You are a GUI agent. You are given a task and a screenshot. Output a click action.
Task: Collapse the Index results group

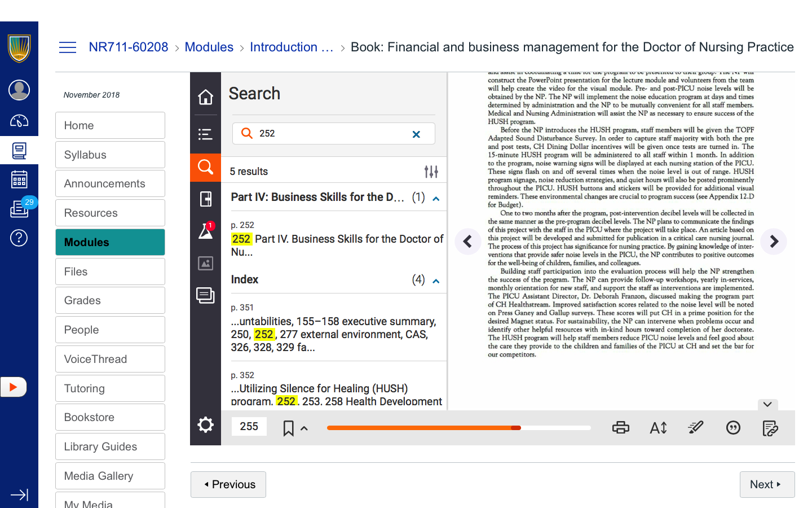pos(436,281)
